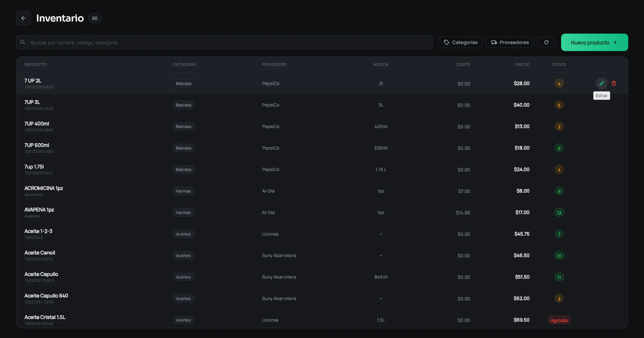Click the Harinas tag on ACROMICINA 1pz
The width and height of the screenshot is (644, 338).
coord(183,191)
